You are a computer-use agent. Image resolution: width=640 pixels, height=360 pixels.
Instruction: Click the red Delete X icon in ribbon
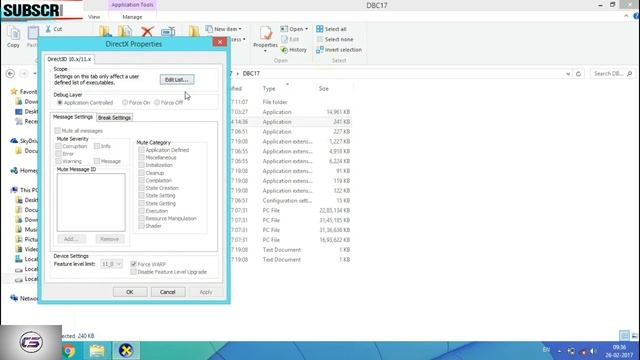click(x=147, y=31)
